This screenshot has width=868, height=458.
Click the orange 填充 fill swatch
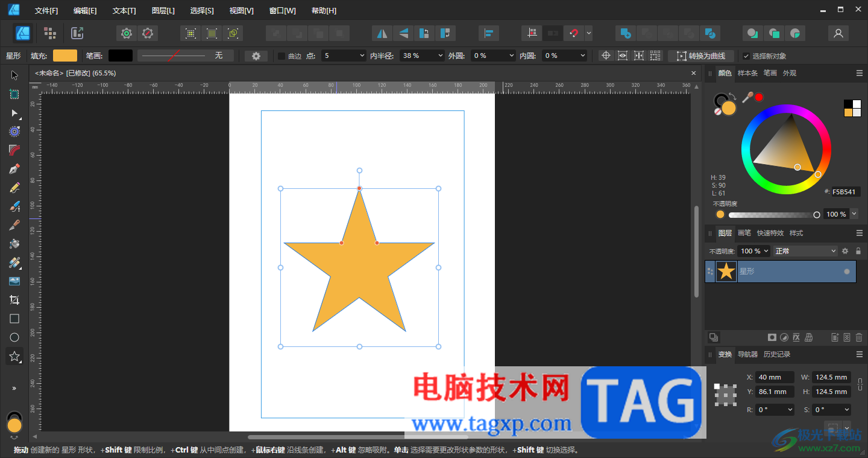pyautogui.click(x=65, y=56)
